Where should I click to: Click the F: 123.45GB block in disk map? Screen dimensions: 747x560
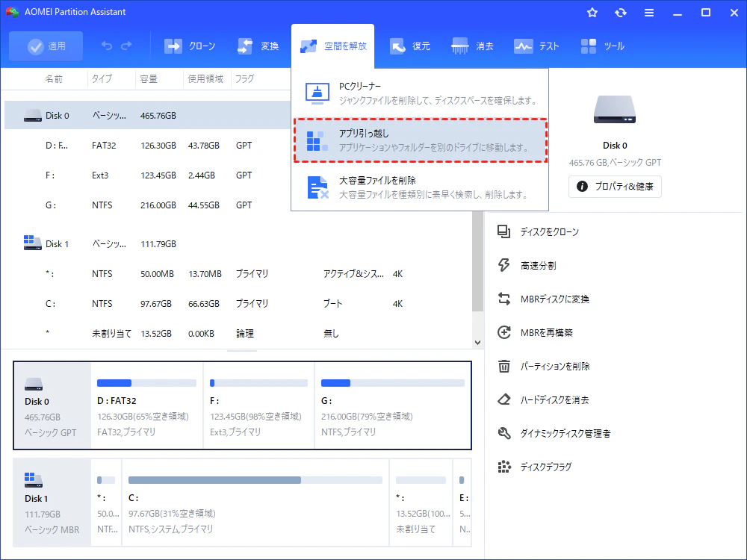tap(258, 405)
